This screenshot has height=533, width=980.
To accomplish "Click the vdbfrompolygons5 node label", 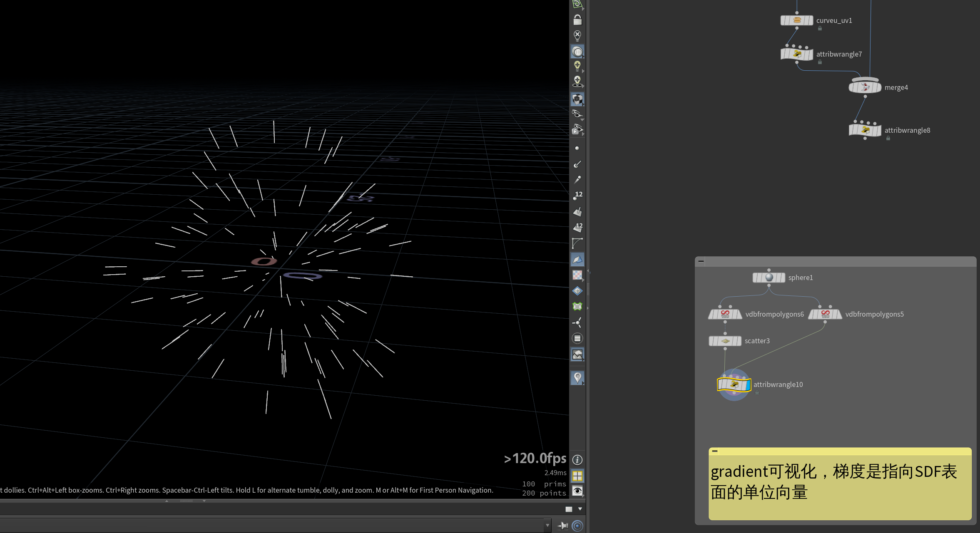I will tap(875, 315).
